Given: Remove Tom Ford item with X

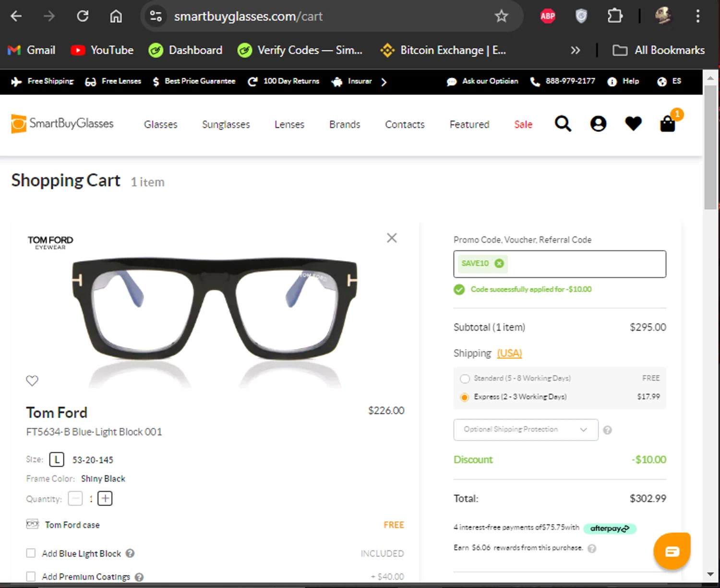Looking at the screenshot, I should [x=392, y=238].
